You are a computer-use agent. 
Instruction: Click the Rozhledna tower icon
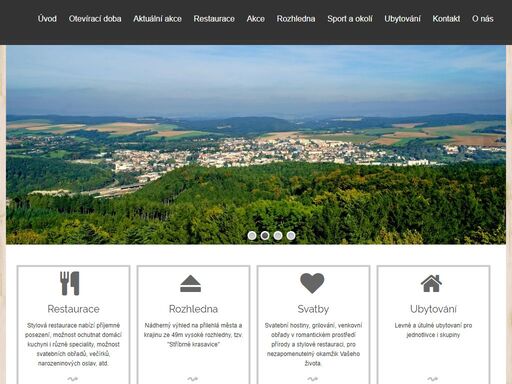tap(191, 284)
